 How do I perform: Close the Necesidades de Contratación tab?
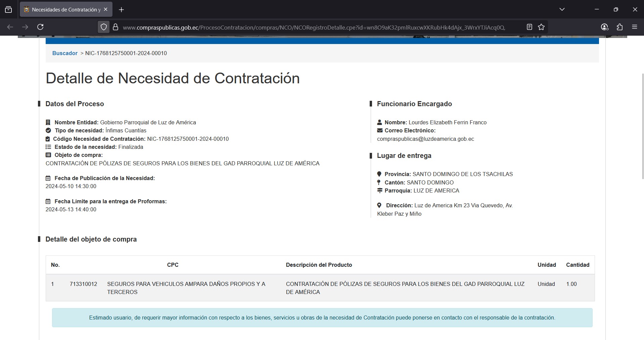(x=106, y=9)
